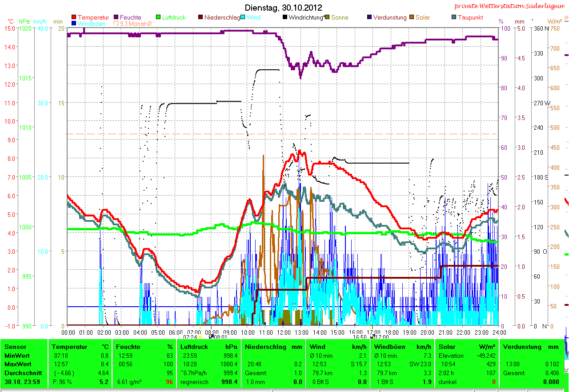Click the olive Sonne legend square
Viewport: 569px width, 392px height.
[327, 18]
